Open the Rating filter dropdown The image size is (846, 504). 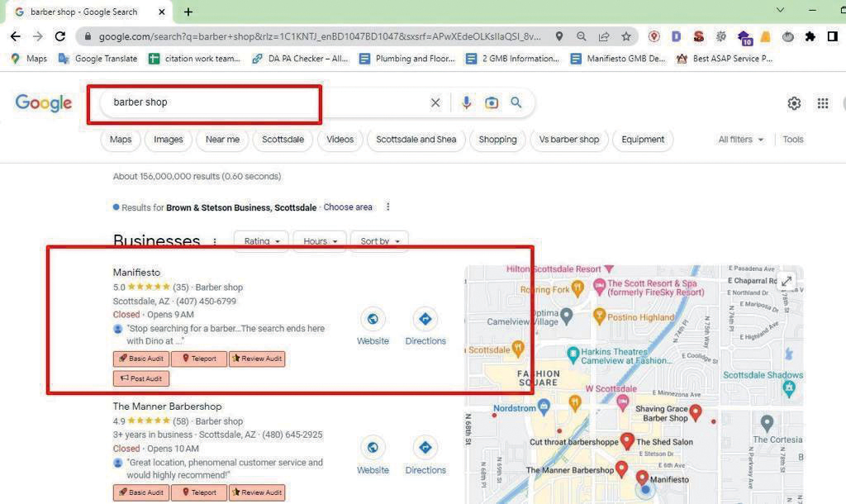(x=261, y=241)
